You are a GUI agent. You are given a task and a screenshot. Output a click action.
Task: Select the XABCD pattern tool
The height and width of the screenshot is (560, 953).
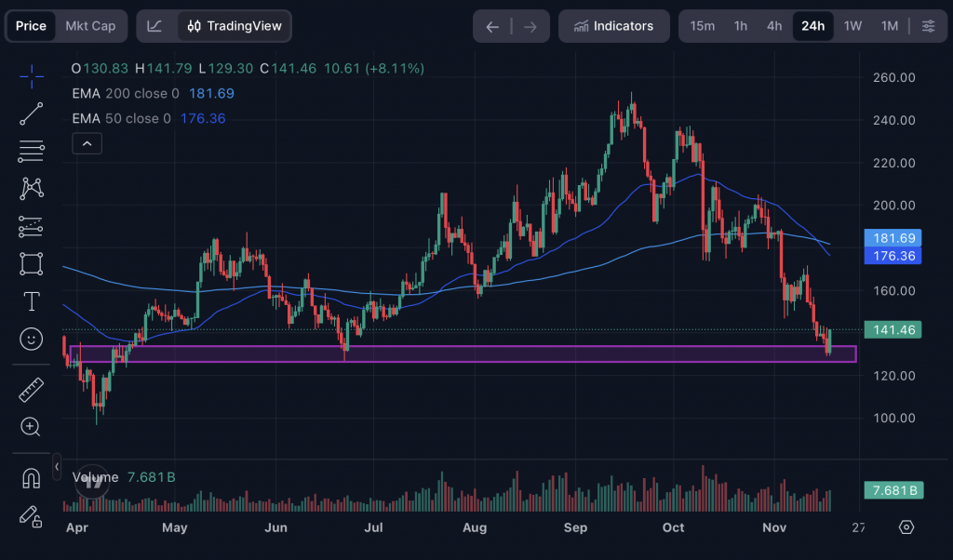[32, 189]
